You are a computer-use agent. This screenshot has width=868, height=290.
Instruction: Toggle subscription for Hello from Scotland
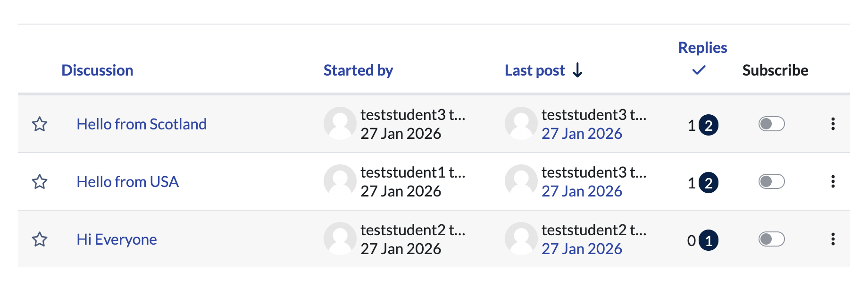771,124
